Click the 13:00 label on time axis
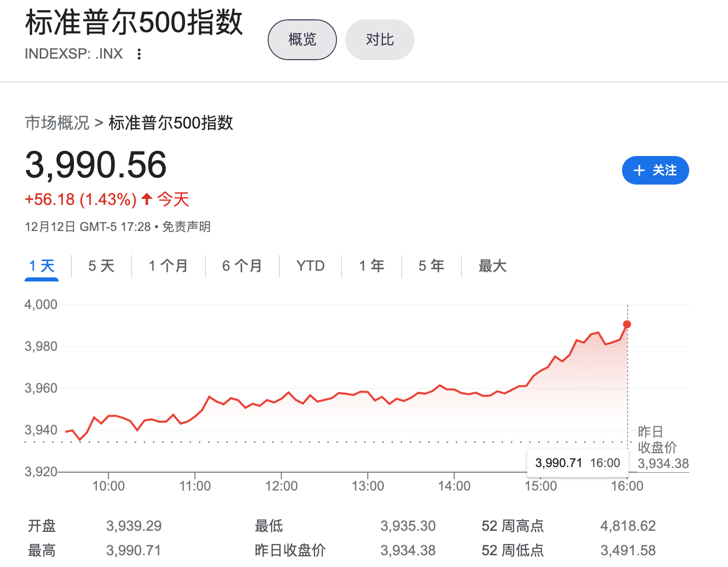This screenshot has height=567, width=728. point(368,486)
